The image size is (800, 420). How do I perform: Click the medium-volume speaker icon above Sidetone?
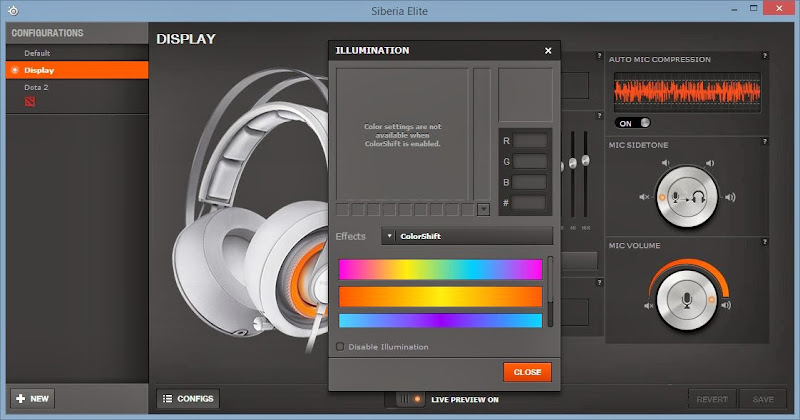[710, 163]
